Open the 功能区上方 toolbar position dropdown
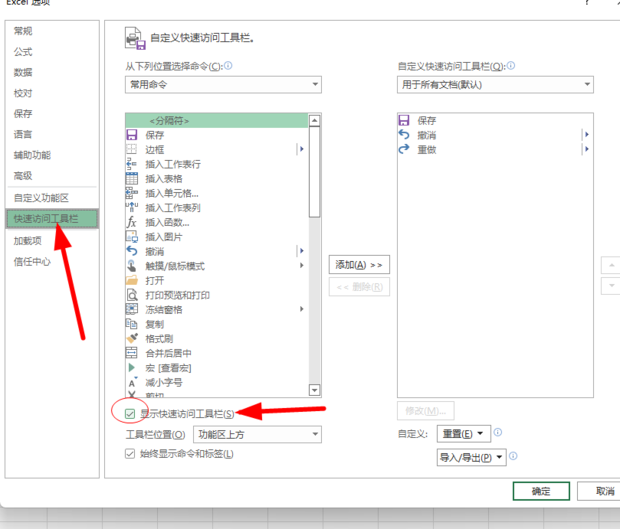 [x=257, y=434]
